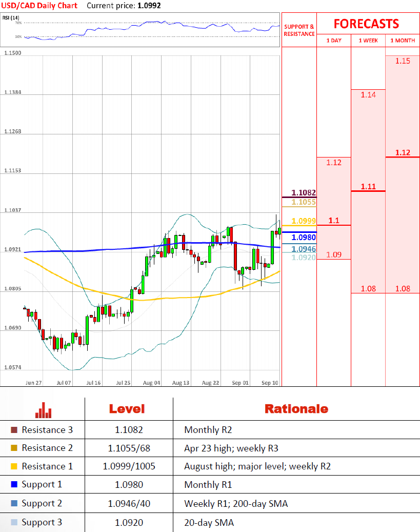
Task: Select the 1 DAY forecast header
Action: tap(334, 41)
